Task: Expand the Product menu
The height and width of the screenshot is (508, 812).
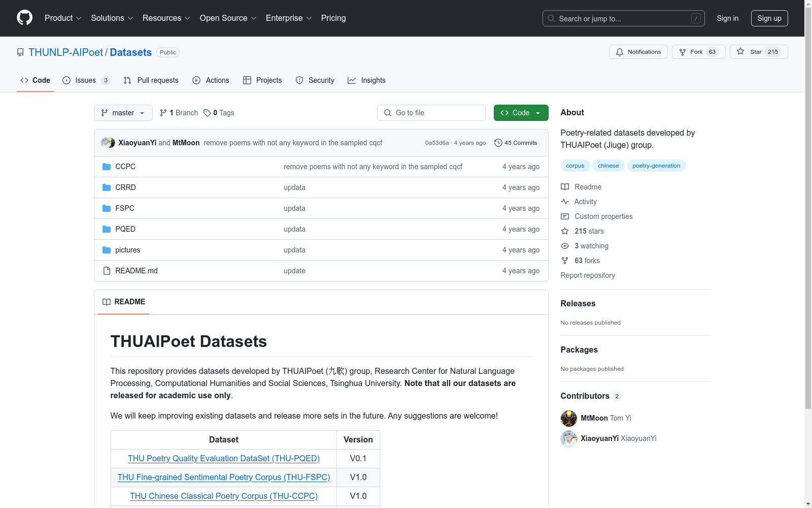Action: point(63,18)
